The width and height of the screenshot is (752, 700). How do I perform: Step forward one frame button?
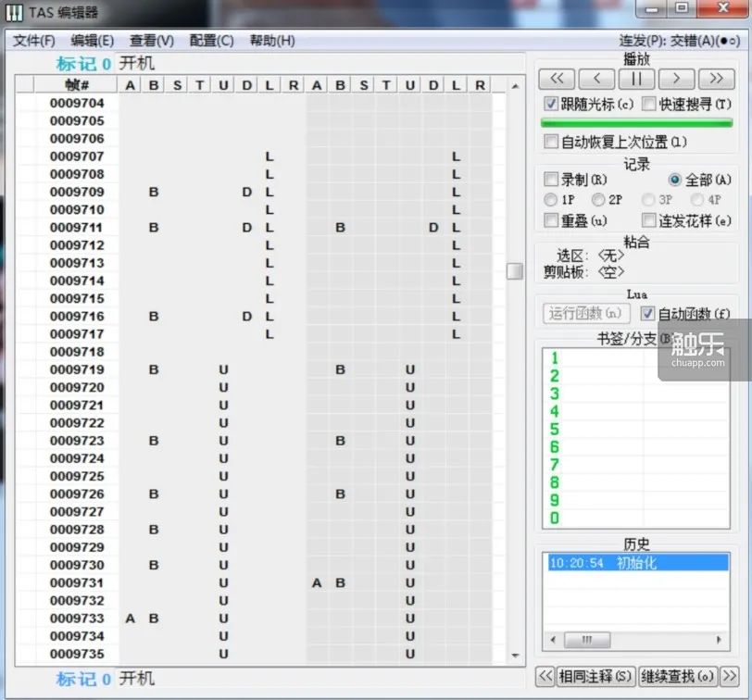tap(676, 79)
